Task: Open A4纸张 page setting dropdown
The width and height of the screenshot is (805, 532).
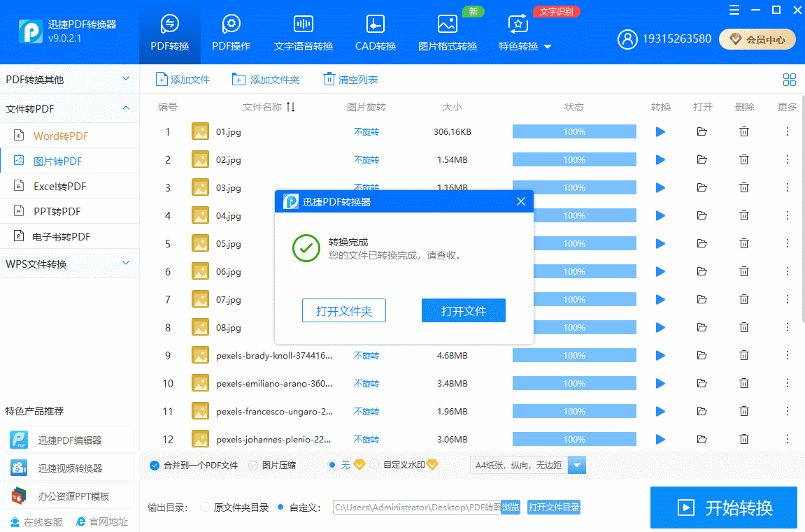Action: pos(576,466)
